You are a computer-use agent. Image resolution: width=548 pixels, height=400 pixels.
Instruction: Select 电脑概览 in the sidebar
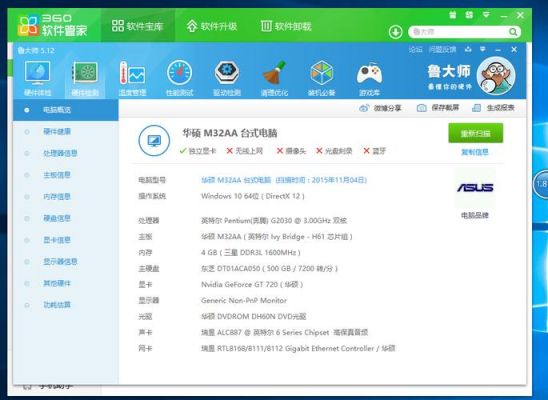66,110
